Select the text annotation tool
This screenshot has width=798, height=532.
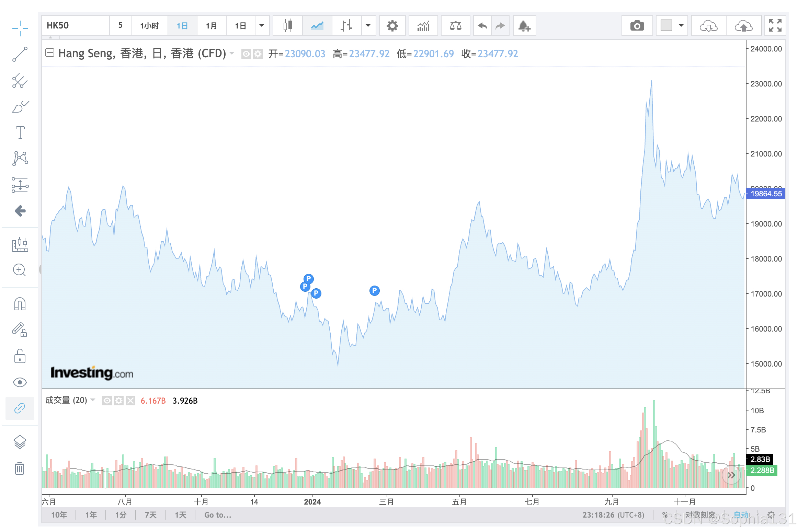(x=20, y=132)
